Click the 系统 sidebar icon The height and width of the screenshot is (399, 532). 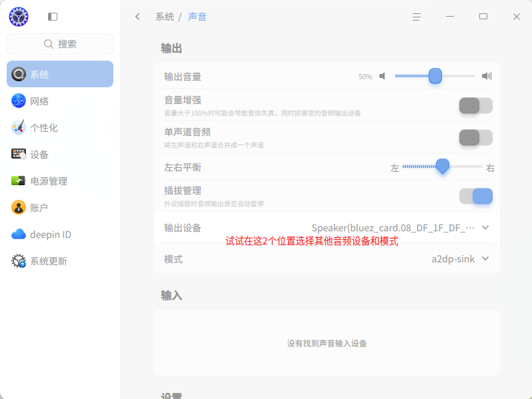click(19, 74)
